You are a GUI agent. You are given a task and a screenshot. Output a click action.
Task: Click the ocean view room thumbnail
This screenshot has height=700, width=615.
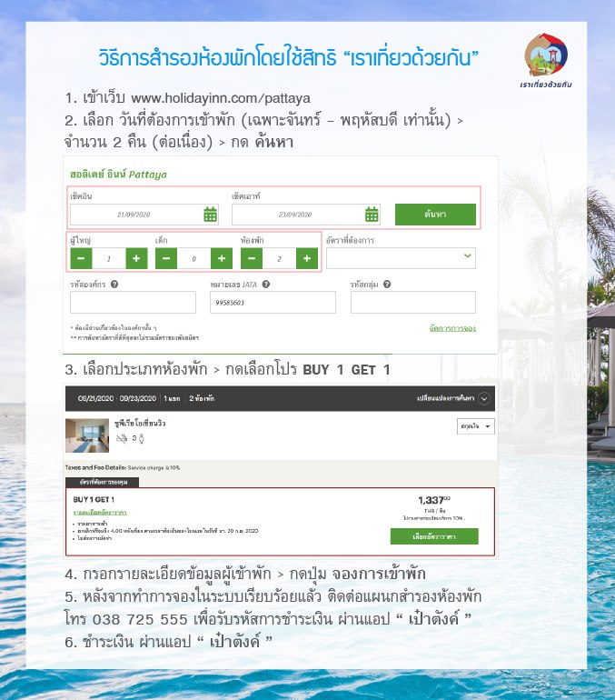point(87,435)
